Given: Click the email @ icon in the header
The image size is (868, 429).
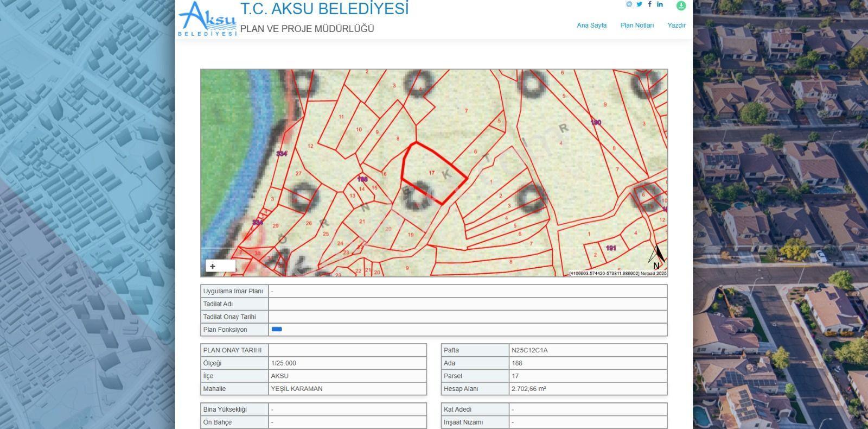Looking at the screenshot, I should pos(629,4).
